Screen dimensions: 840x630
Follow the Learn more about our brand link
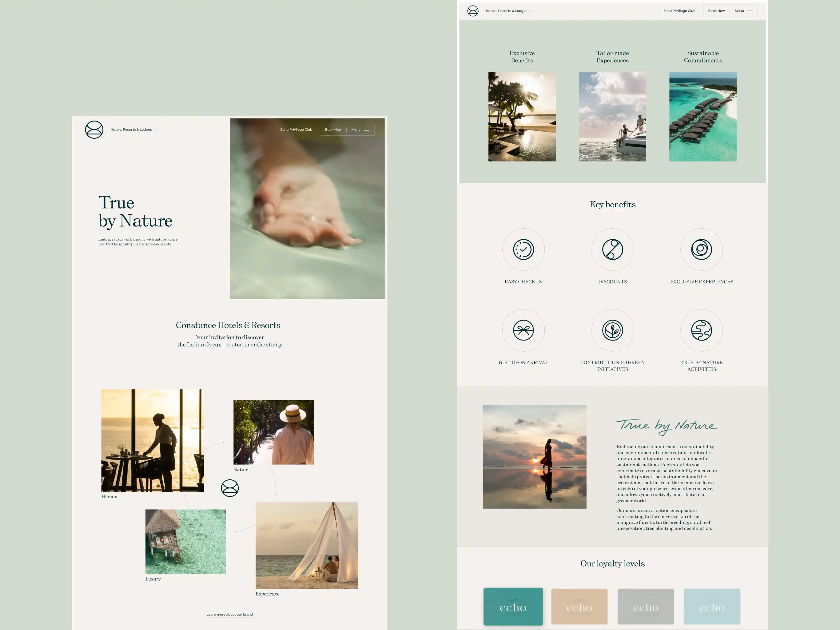(229, 614)
